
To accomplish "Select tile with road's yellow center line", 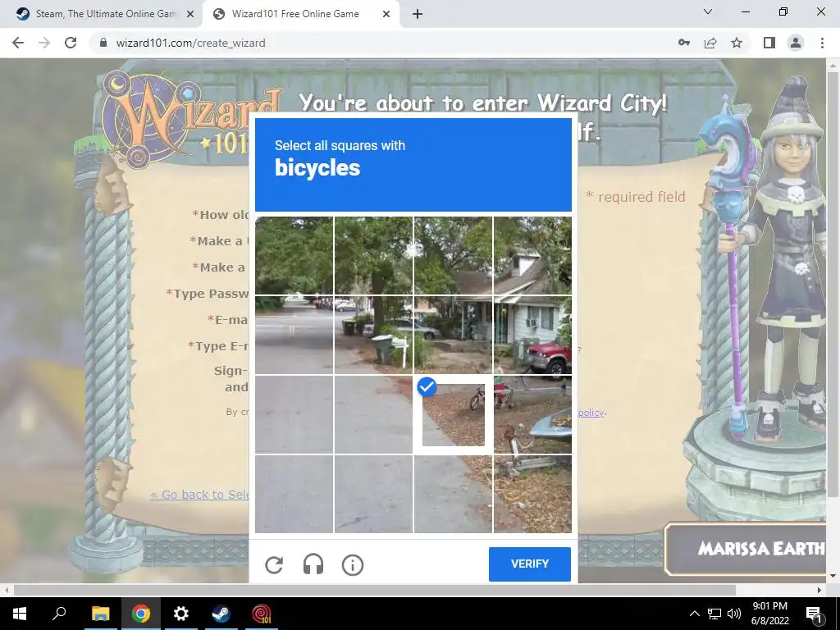I will click(x=294, y=335).
